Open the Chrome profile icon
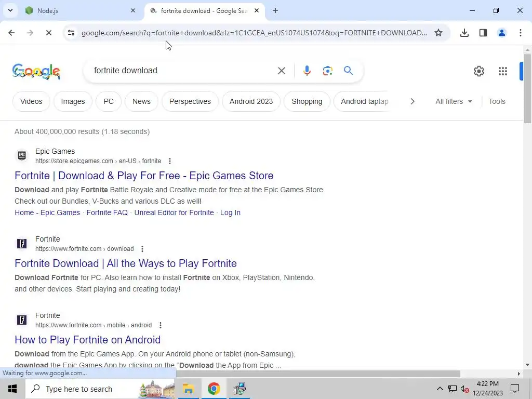This screenshot has height=399, width=532. coord(501,33)
